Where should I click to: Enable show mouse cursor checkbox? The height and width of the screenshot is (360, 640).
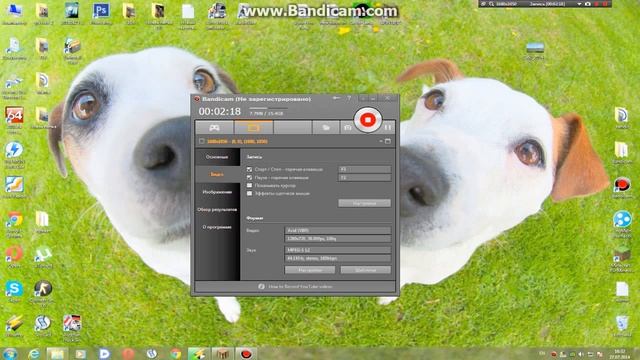(249, 185)
